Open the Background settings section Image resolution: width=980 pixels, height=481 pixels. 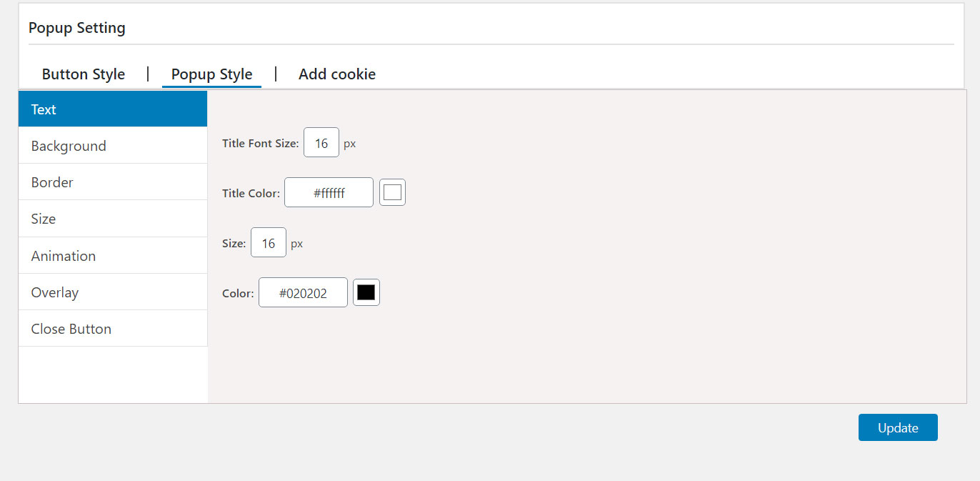coord(113,146)
